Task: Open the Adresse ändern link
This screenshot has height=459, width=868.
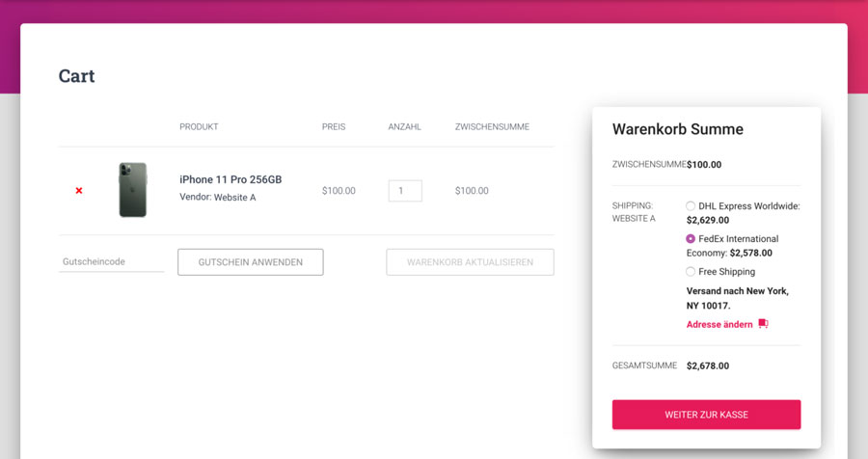Action: (x=719, y=324)
